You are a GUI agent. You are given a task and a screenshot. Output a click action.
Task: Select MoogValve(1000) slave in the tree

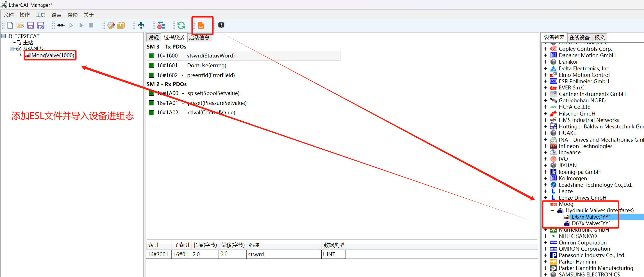point(53,55)
